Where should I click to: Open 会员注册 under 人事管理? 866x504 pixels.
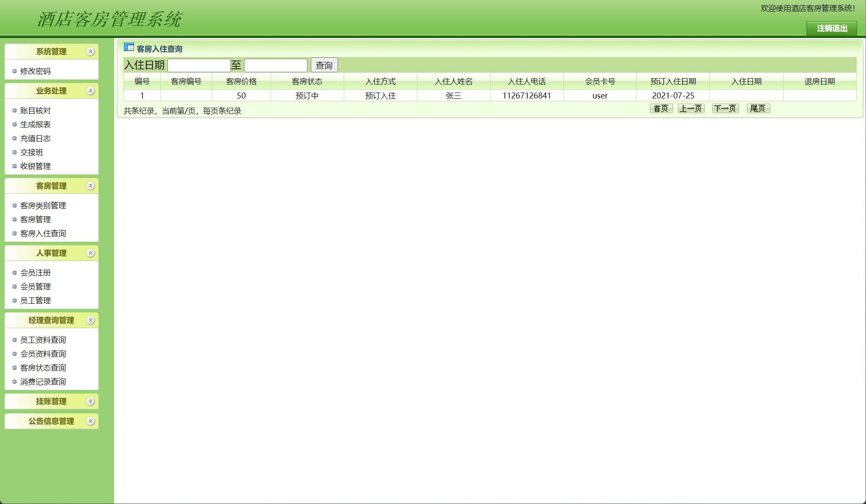(x=36, y=272)
